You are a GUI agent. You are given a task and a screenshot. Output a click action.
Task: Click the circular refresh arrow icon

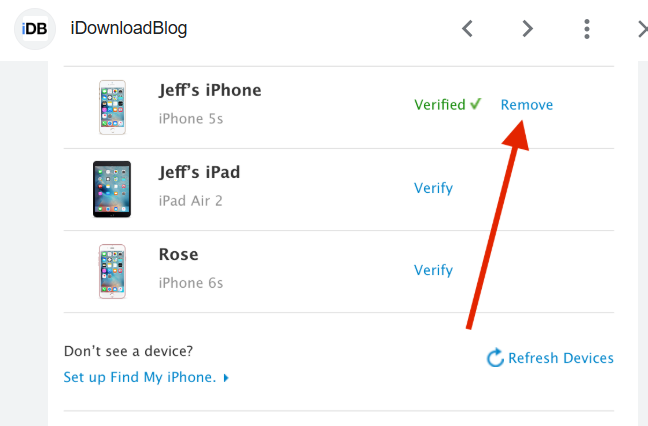click(x=495, y=358)
